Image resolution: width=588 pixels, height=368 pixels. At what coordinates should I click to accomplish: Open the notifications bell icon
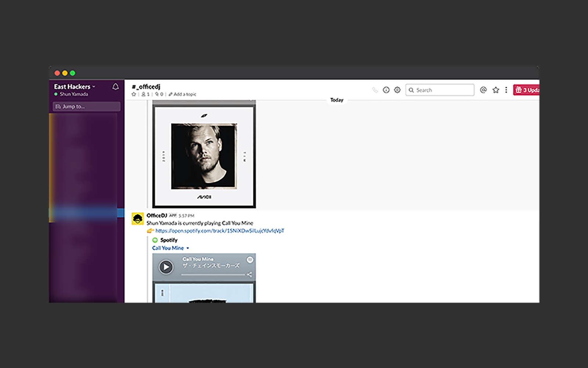click(x=116, y=86)
